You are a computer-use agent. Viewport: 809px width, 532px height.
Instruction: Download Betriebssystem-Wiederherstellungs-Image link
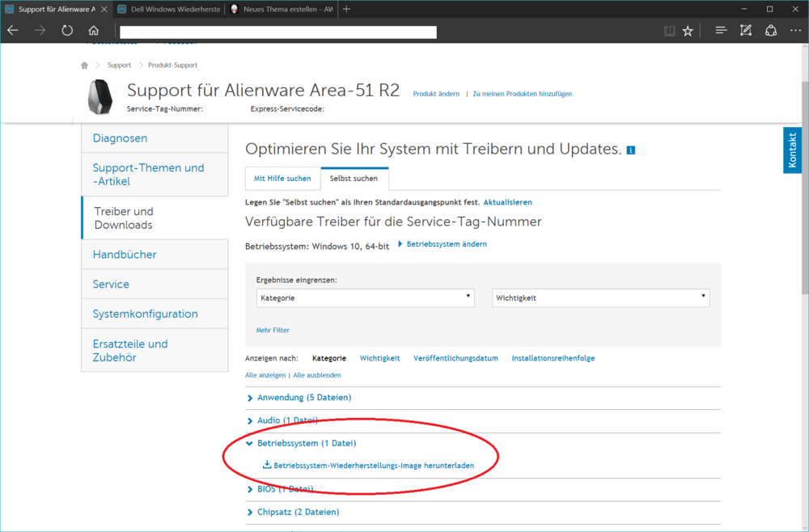click(x=373, y=466)
